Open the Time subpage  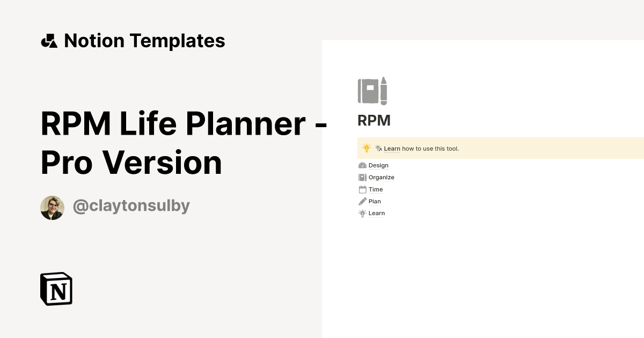click(376, 189)
